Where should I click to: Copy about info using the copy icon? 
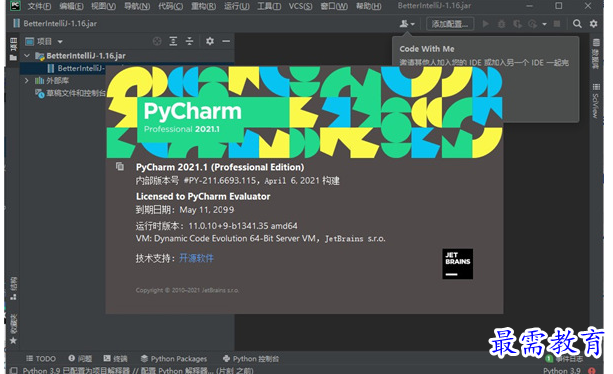[120, 166]
